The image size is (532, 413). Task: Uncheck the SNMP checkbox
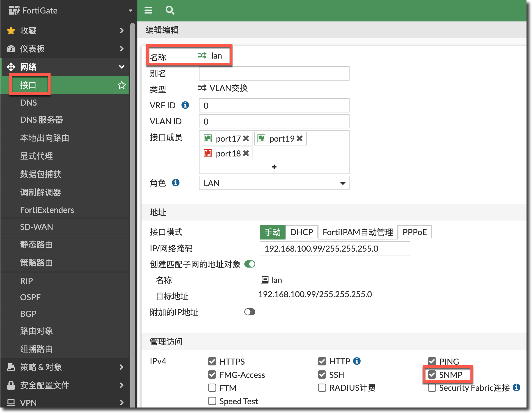pos(432,375)
